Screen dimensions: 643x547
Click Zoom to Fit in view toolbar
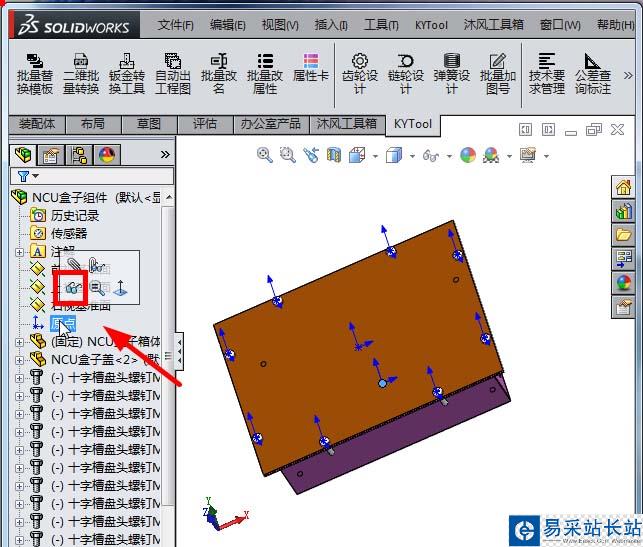pyautogui.click(x=264, y=155)
